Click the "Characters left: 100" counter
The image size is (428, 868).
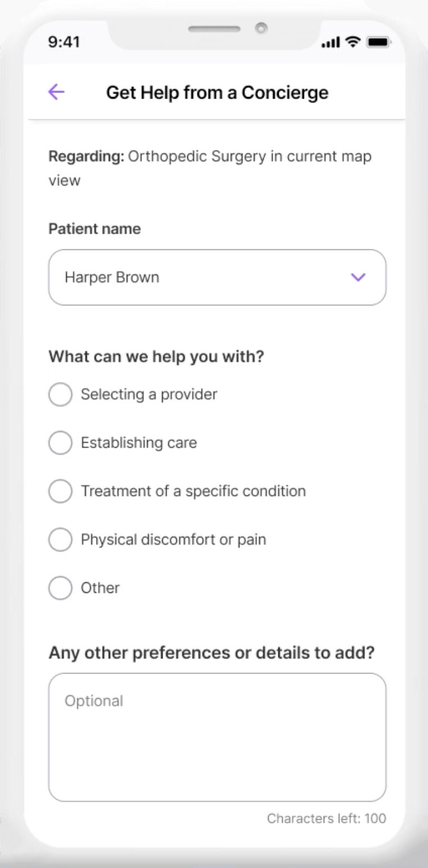point(326,818)
